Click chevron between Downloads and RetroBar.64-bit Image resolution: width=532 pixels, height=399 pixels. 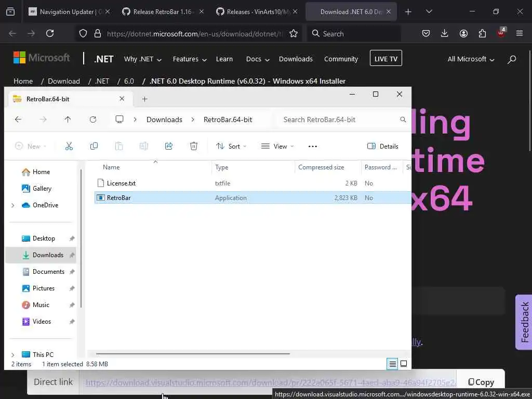193,119
